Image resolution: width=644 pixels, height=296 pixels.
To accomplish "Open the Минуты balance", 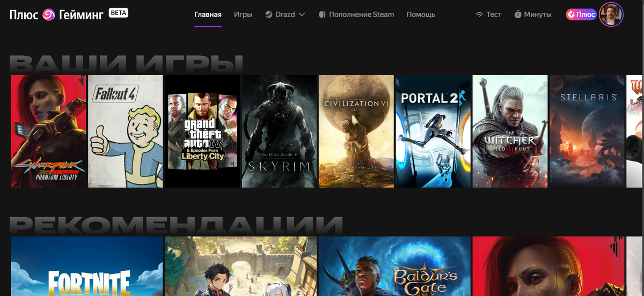I will (538, 14).
